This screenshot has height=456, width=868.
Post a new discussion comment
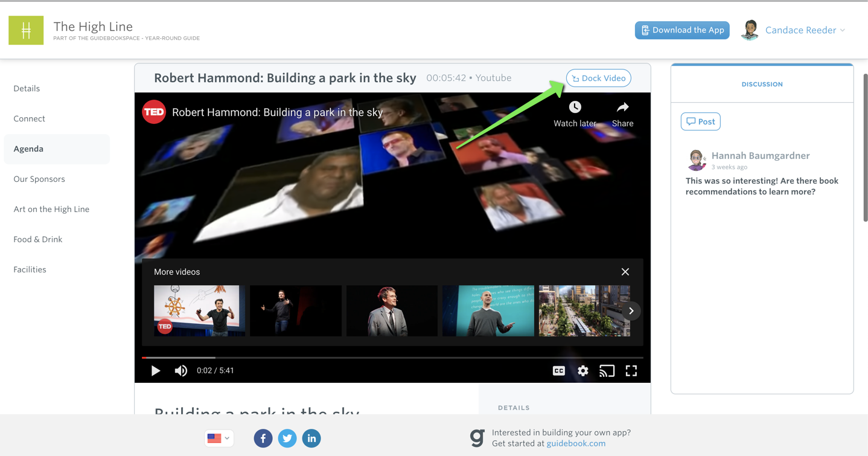701,121
